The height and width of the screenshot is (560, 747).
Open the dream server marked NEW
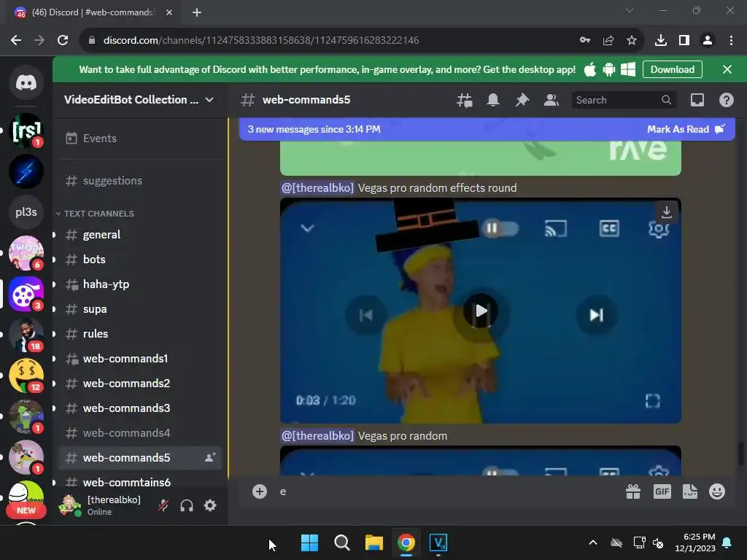pos(26,499)
